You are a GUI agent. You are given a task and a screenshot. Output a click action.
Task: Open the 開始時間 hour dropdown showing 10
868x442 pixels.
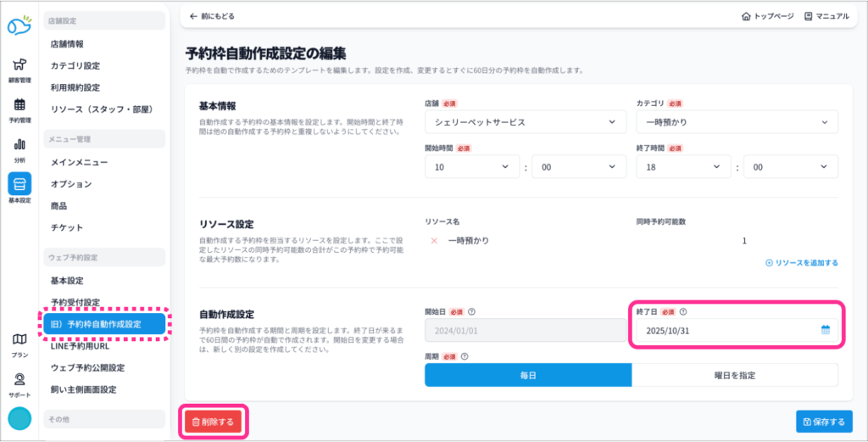pyautogui.click(x=472, y=167)
